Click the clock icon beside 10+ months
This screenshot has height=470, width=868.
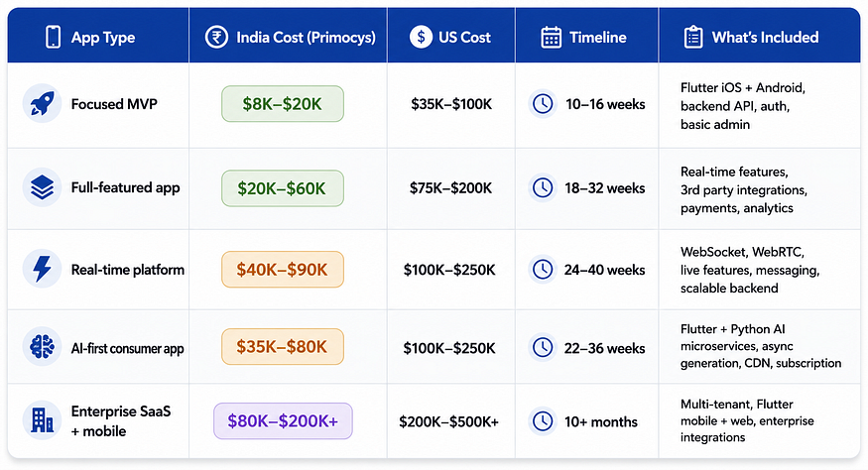point(543,421)
